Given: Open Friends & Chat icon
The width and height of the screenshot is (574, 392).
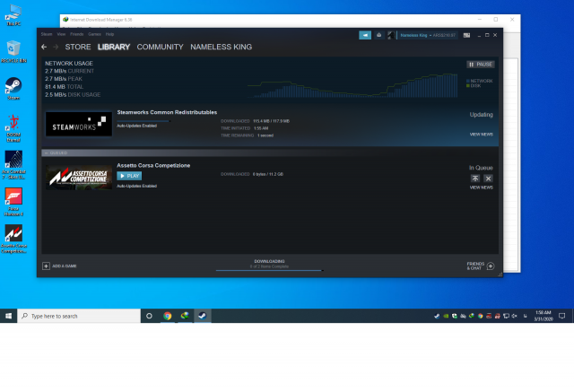Looking at the screenshot, I should click(x=491, y=266).
